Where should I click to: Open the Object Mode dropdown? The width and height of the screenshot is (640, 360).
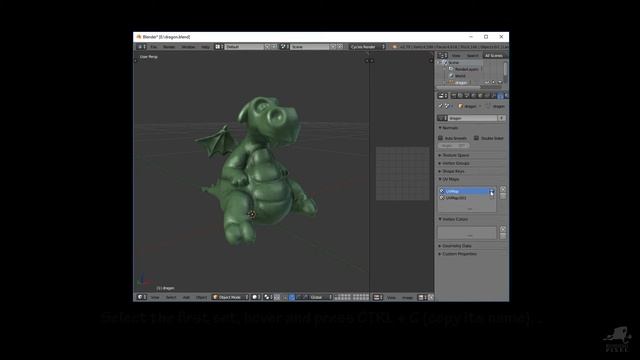pyautogui.click(x=230, y=297)
